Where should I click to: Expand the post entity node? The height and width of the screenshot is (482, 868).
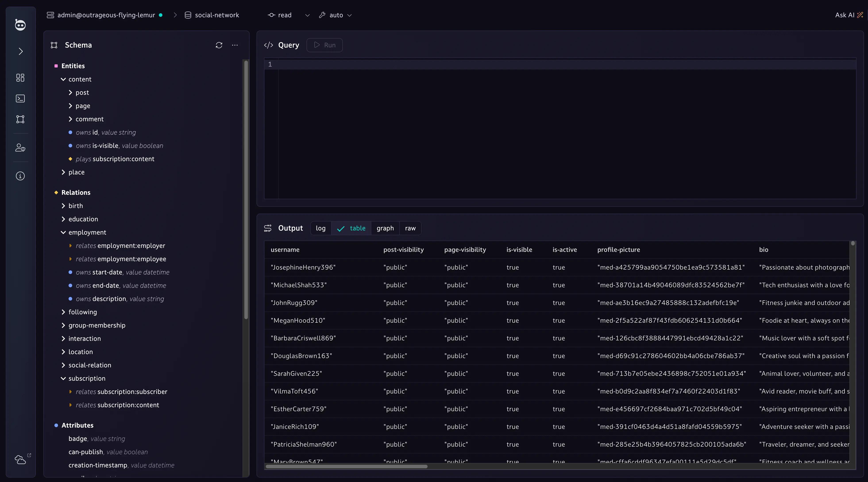point(70,92)
